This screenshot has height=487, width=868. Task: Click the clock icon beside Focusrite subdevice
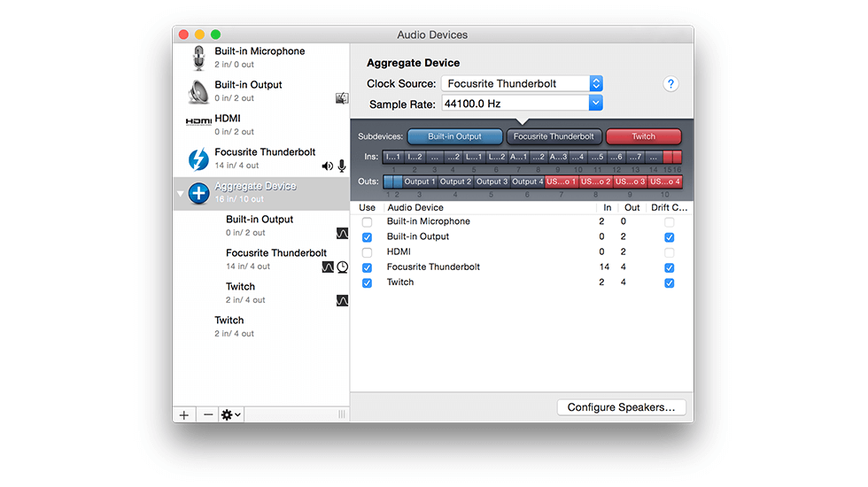click(343, 267)
